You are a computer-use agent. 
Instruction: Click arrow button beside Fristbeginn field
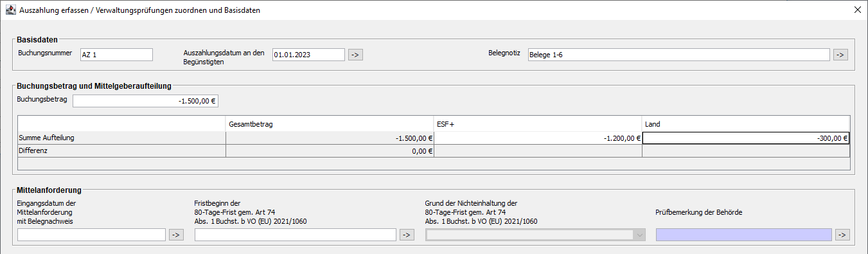(x=407, y=235)
